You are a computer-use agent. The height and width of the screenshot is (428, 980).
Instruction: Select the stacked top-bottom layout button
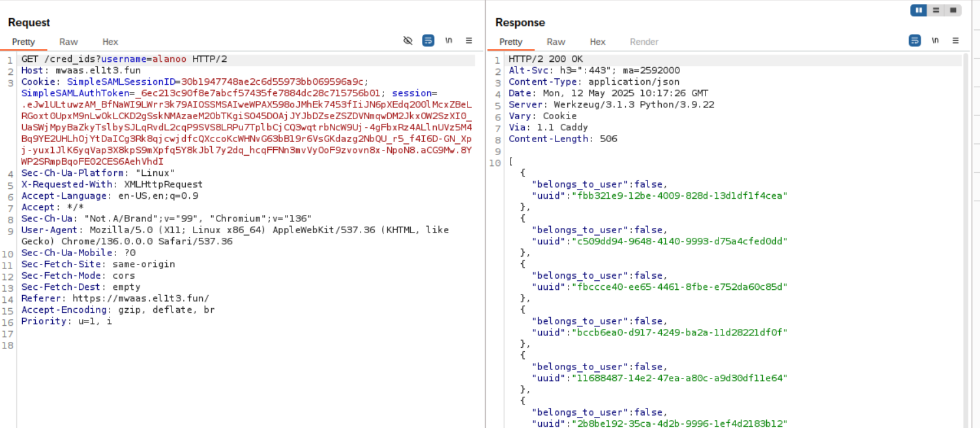(936, 10)
